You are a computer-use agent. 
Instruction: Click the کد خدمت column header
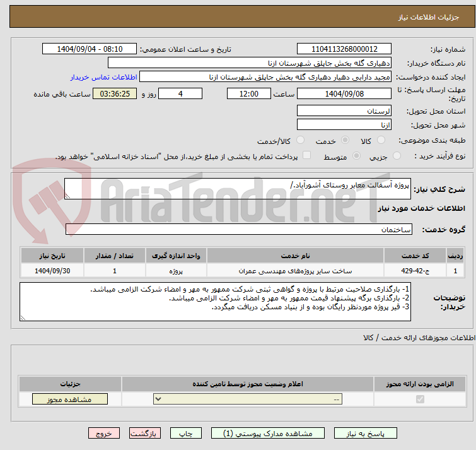coord(415,256)
